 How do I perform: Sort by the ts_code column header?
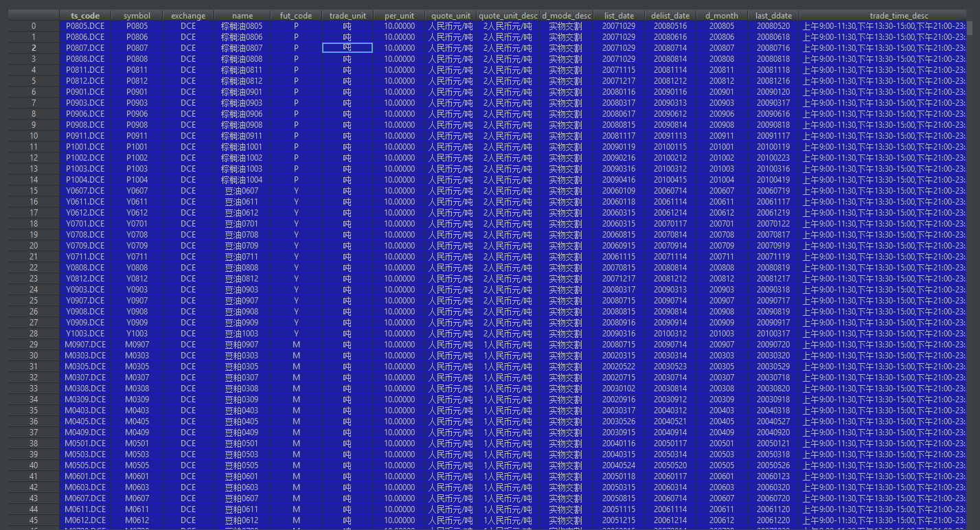[x=85, y=16]
